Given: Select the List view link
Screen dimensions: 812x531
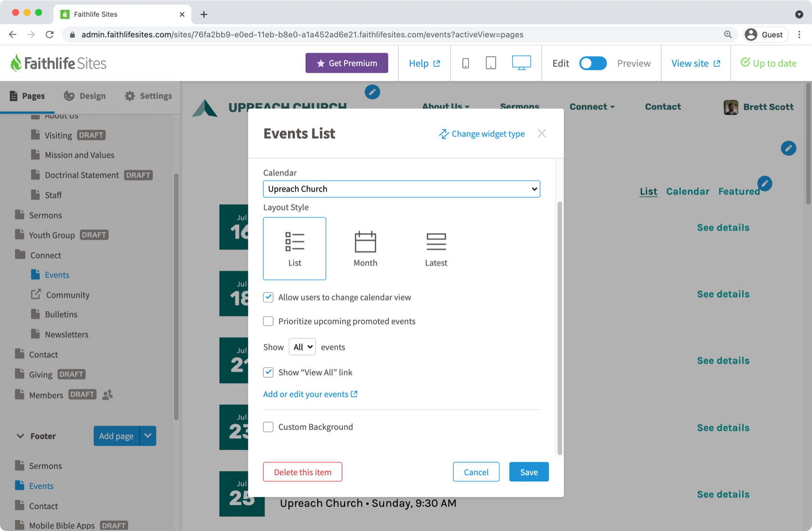Looking at the screenshot, I should 648,191.
